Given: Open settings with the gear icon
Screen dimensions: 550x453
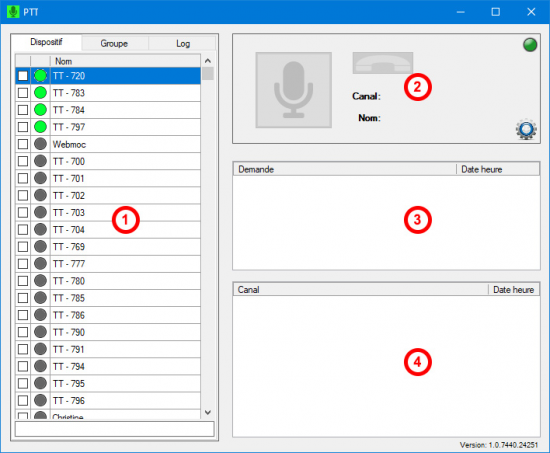Looking at the screenshot, I should [526, 129].
